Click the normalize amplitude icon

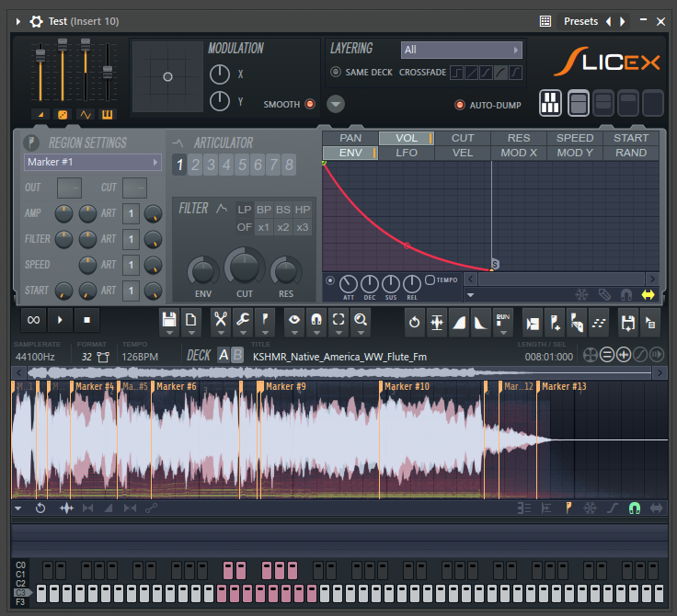[437, 322]
